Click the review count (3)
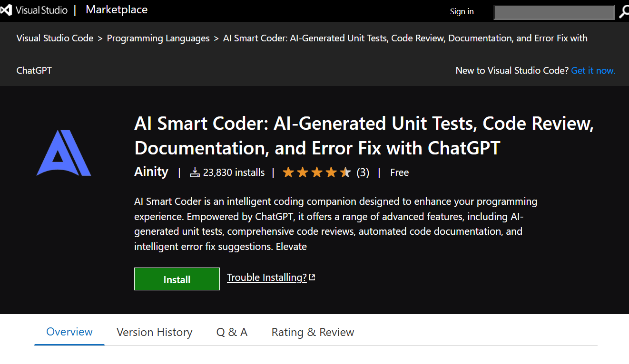This screenshot has height=364, width=629. (363, 172)
